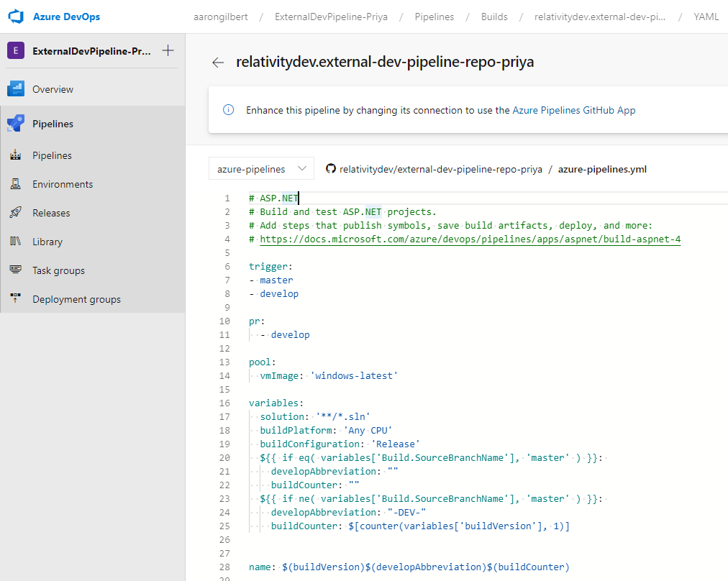Click the 'Release' buildConfiguration value
This screenshot has width=728, height=581.
[x=395, y=444]
